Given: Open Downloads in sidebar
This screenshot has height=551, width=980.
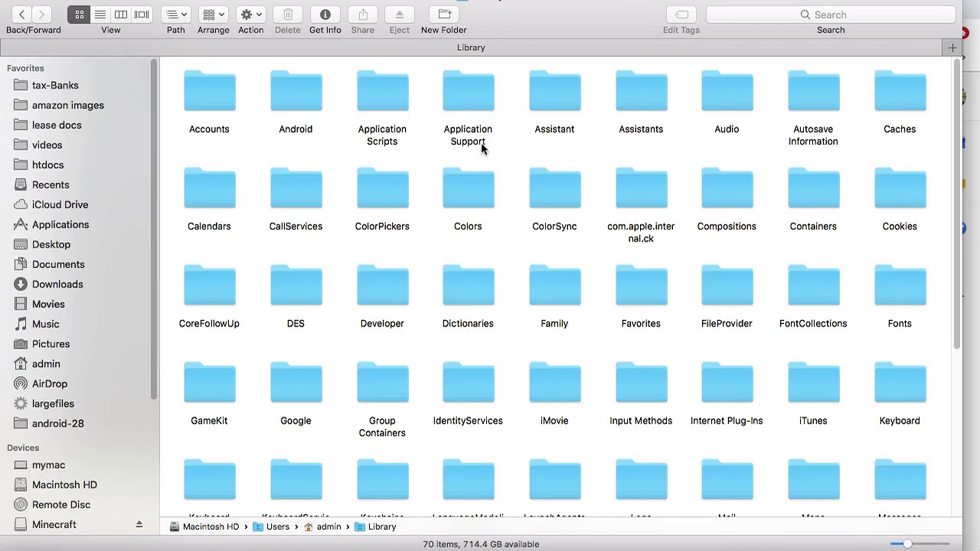Looking at the screenshot, I should click(x=57, y=284).
